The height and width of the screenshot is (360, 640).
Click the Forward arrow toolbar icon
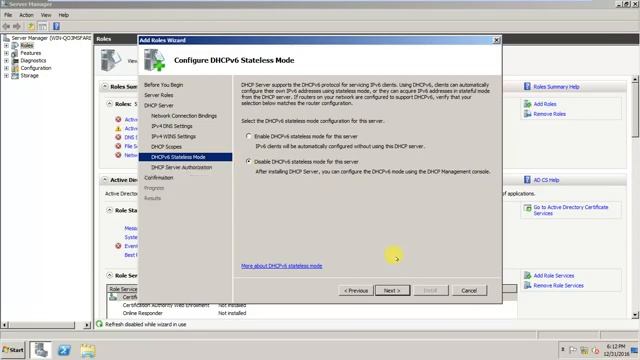(17, 27)
